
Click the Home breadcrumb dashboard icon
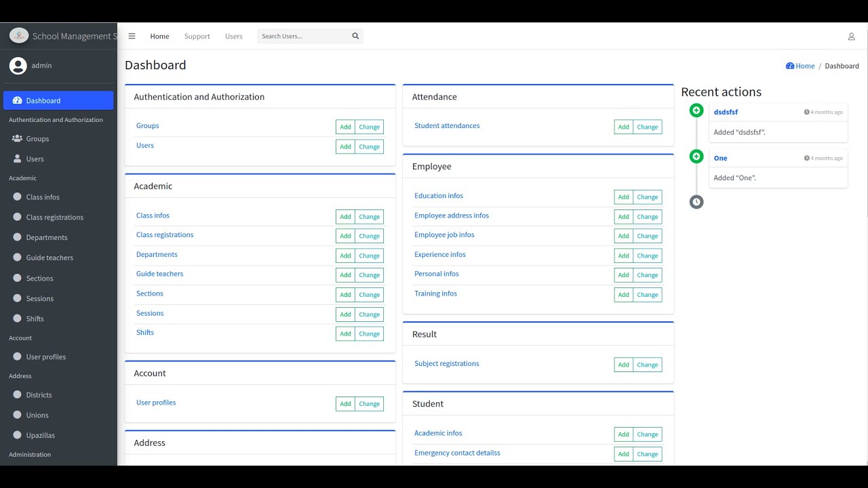pyautogui.click(x=790, y=66)
